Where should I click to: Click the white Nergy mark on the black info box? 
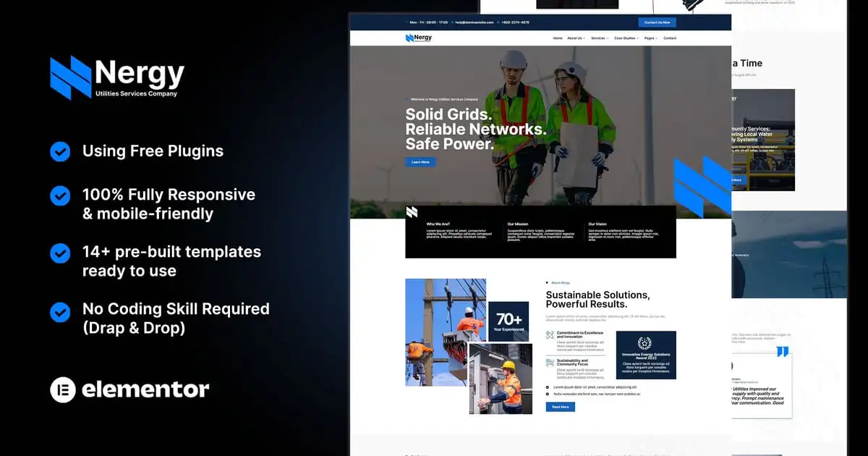[x=412, y=212]
